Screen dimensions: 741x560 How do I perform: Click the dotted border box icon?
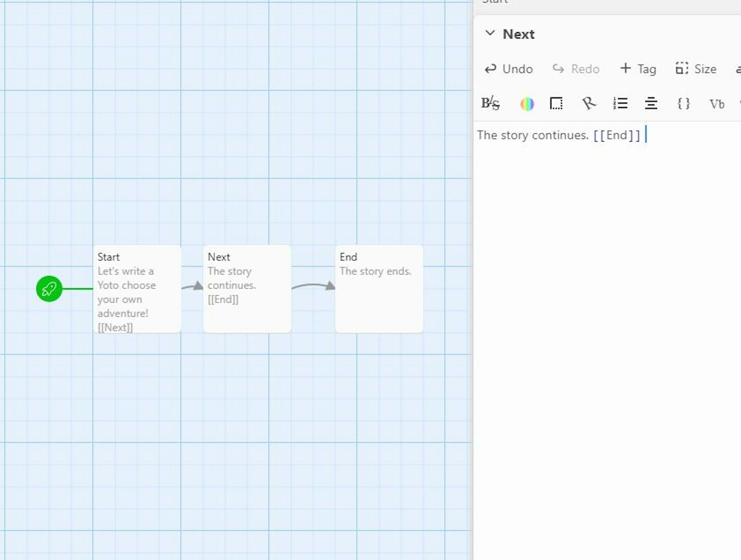[x=556, y=103]
